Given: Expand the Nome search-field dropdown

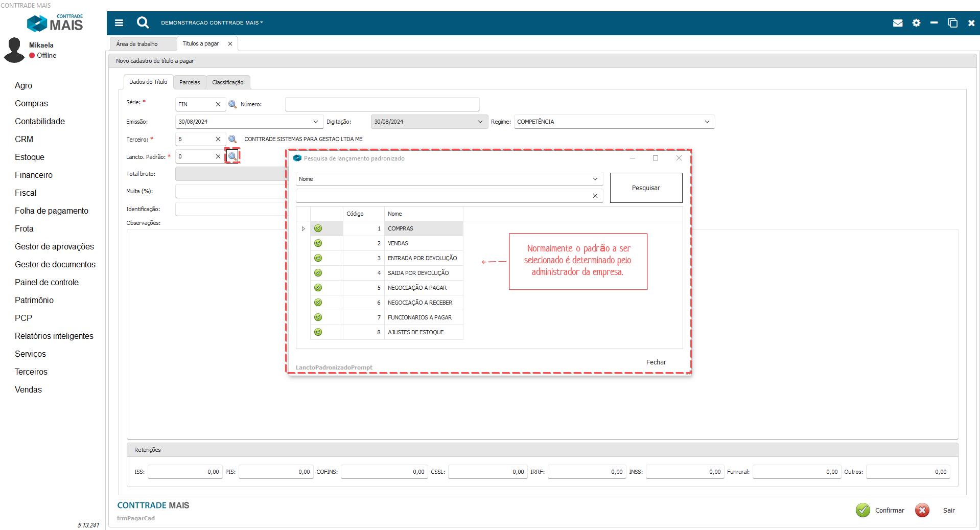Looking at the screenshot, I should pyautogui.click(x=595, y=179).
